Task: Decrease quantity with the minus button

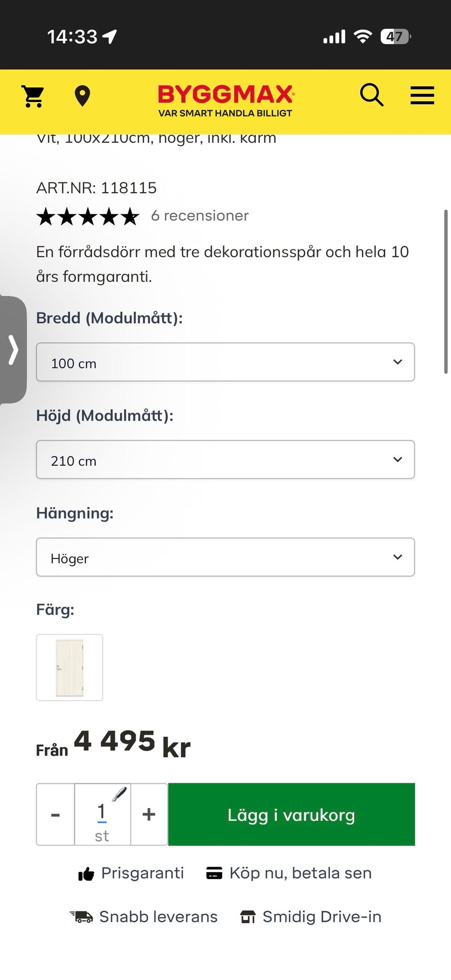Action: tap(55, 814)
